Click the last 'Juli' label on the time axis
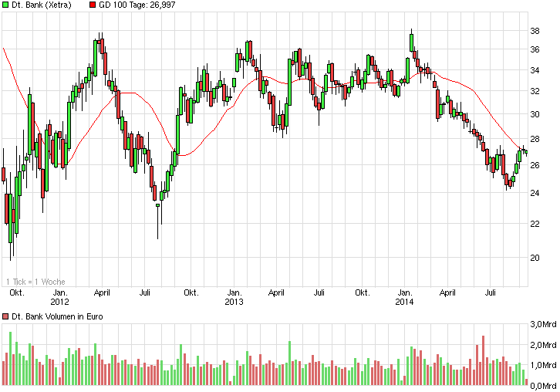The image size is (560, 392). pyautogui.click(x=490, y=293)
